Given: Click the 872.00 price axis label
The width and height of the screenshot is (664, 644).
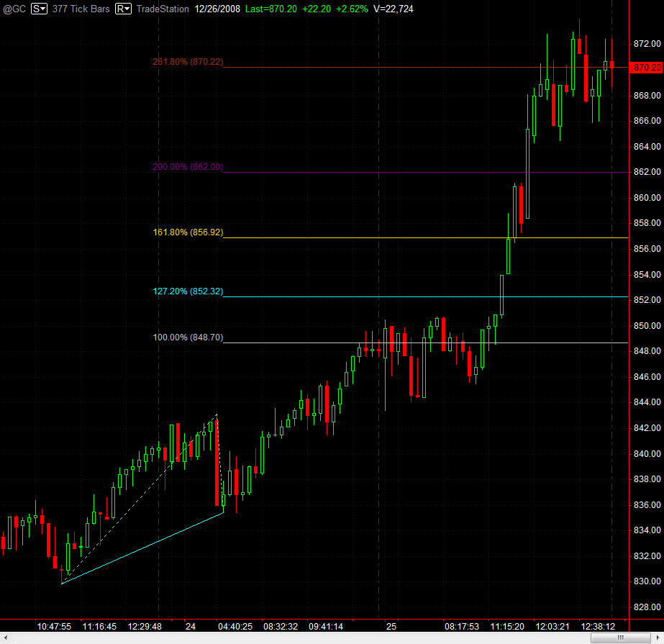Looking at the screenshot, I should click(647, 44).
